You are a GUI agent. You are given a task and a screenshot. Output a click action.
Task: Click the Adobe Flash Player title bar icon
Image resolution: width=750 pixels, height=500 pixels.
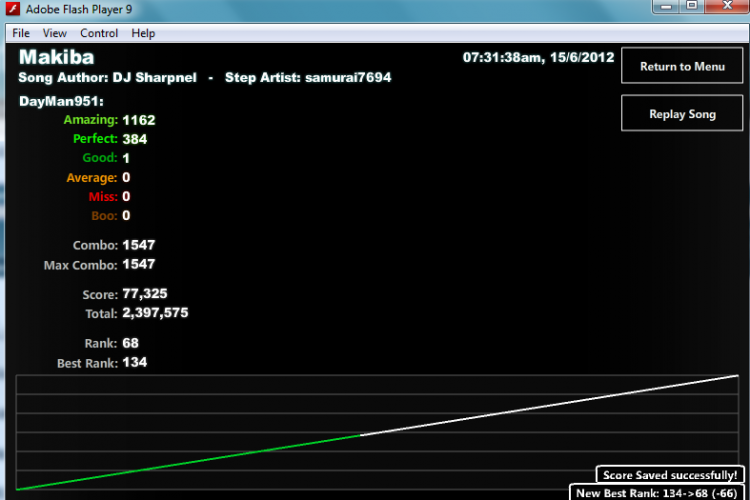coord(12,9)
